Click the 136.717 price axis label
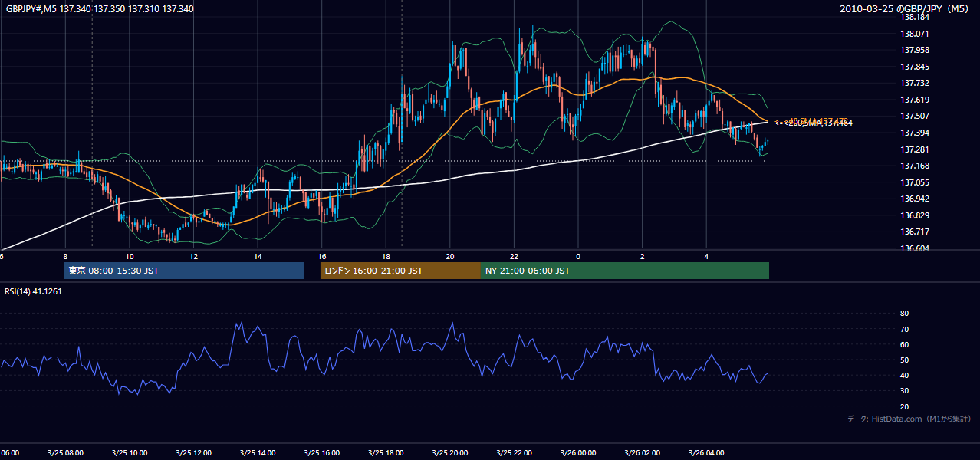The image size is (980, 460). [915, 232]
